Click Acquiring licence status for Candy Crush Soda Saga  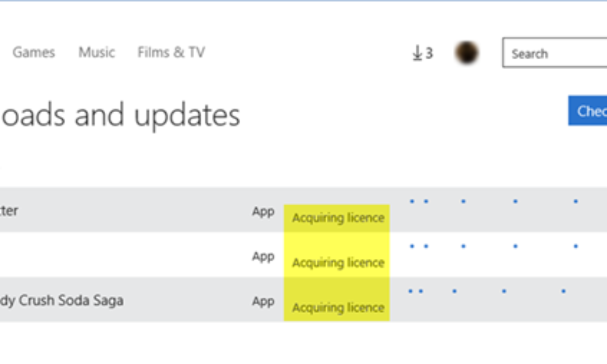338,307
